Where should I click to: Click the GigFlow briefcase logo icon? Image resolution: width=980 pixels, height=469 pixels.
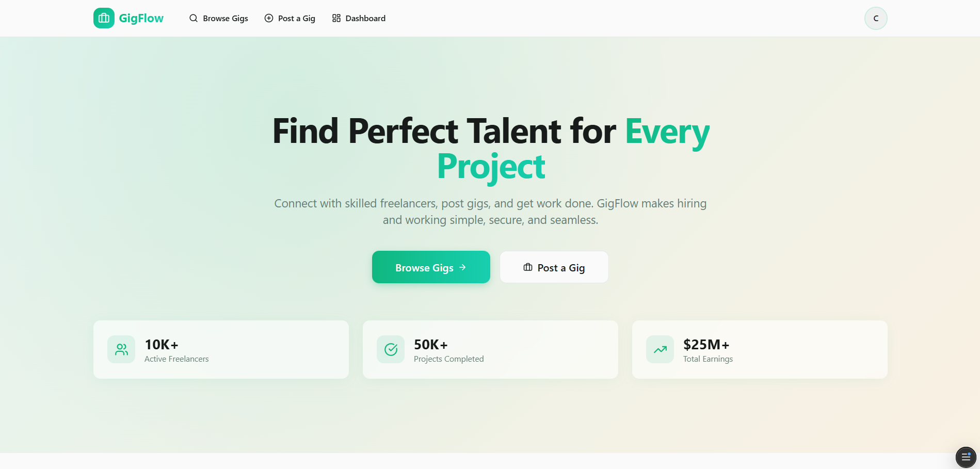103,18
